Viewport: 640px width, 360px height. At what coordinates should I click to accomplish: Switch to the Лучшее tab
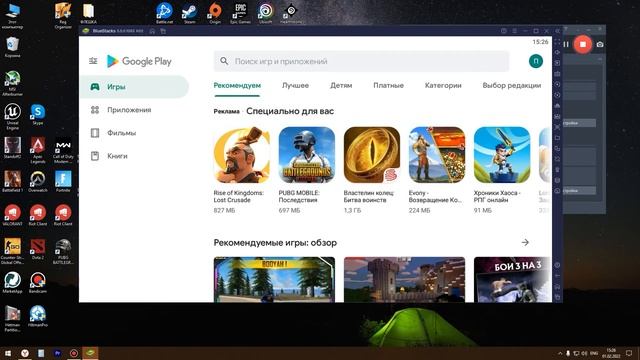295,85
